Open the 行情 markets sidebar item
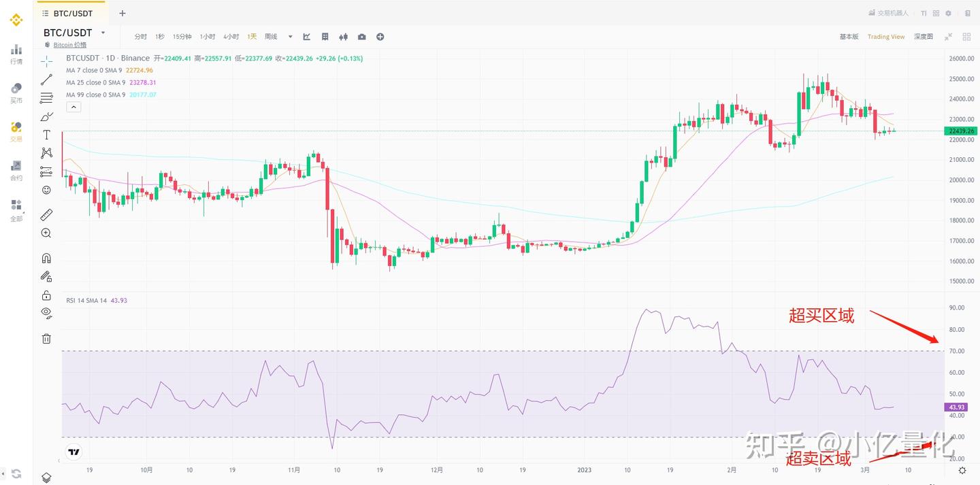The width and height of the screenshot is (980, 485). click(16, 54)
